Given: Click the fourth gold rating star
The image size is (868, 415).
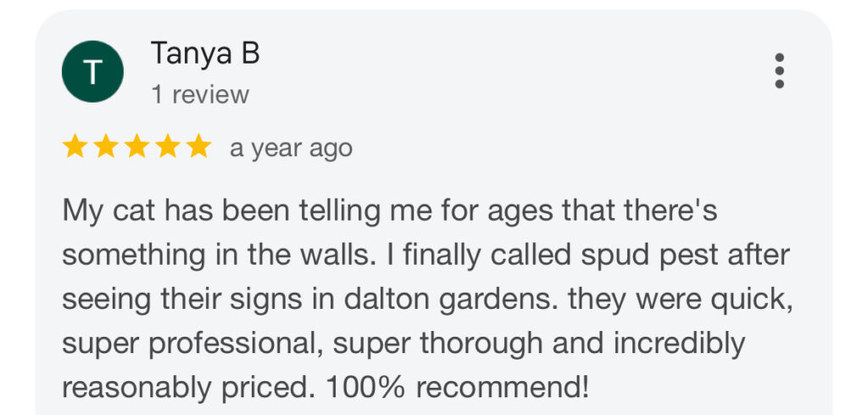Looking at the screenshot, I should click(x=167, y=148).
